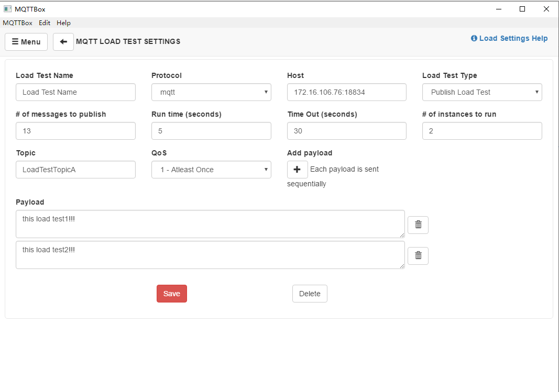Remove the 'this load test2!!!' payload via trash icon
The height and width of the screenshot is (392, 559).
coord(418,255)
